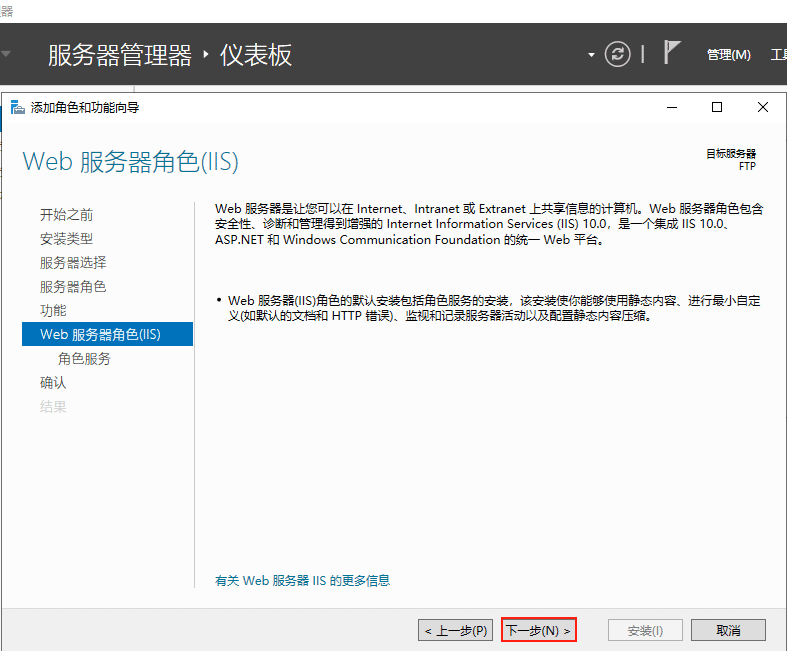787x651 pixels.
Task: Go to the 角色服务 sub-step
Action: coord(84,358)
